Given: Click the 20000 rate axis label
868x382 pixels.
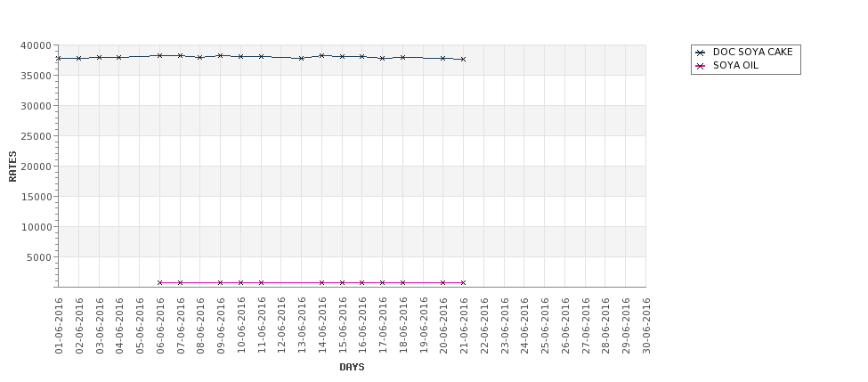Looking at the screenshot, I should click(x=36, y=167).
